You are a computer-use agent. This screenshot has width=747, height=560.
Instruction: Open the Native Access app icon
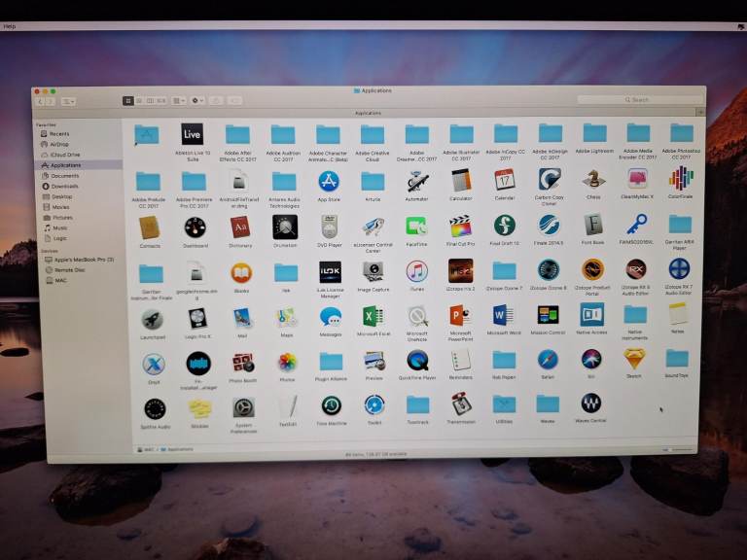(592, 314)
